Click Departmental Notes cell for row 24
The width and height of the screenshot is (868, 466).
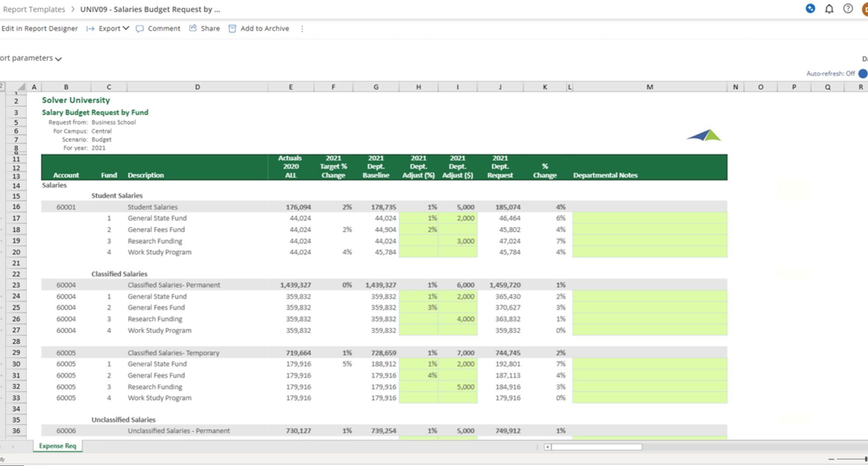click(x=649, y=296)
